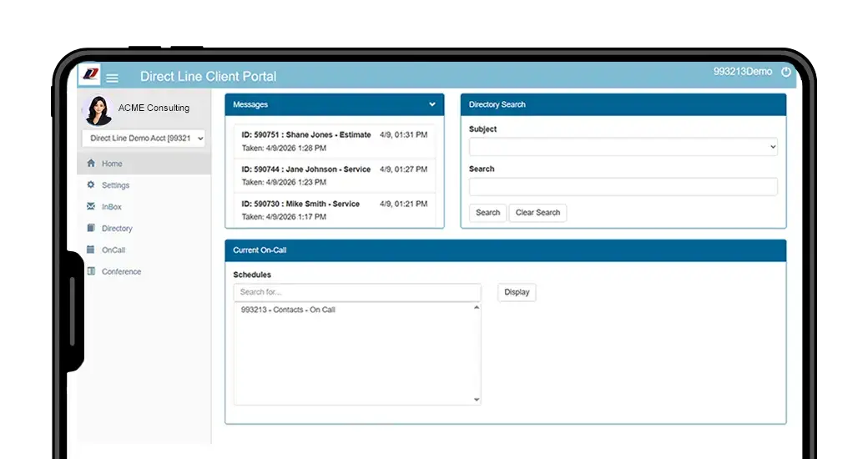Click the Display button
Viewport: 868px width, 459px height.
517,292
